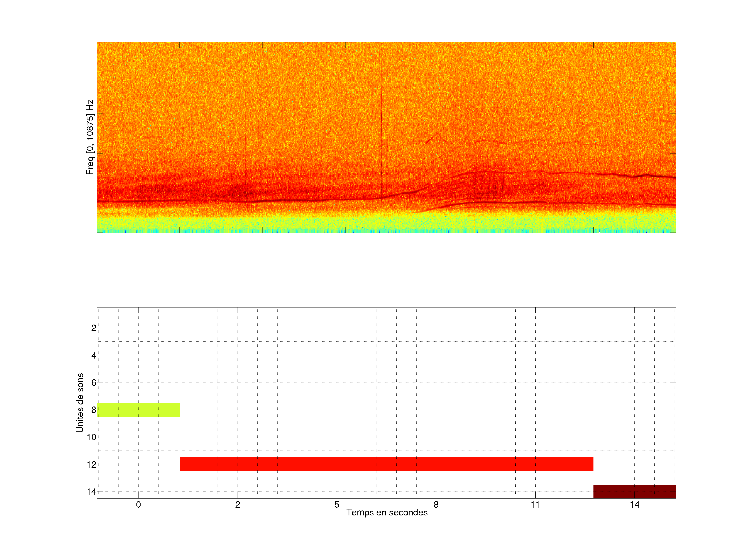Click the y-axis tick label '10'
747x560 pixels.
(x=92, y=437)
